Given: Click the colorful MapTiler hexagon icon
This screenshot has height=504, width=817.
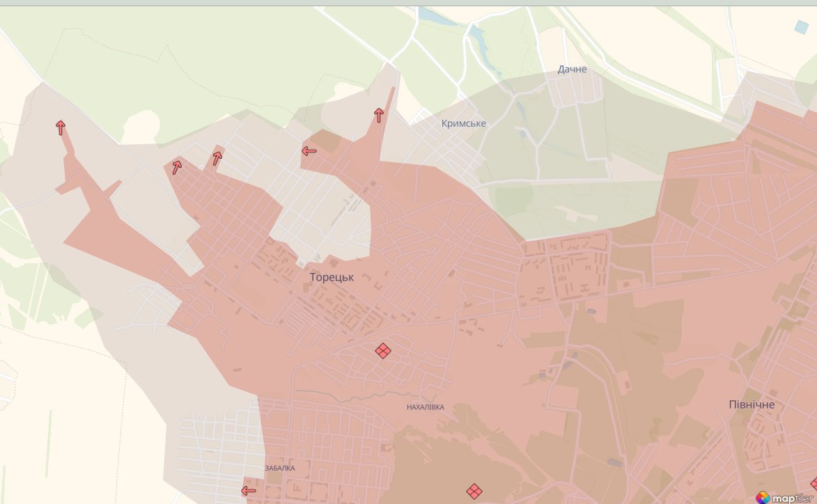Looking at the screenshot, I should [763, 497].
